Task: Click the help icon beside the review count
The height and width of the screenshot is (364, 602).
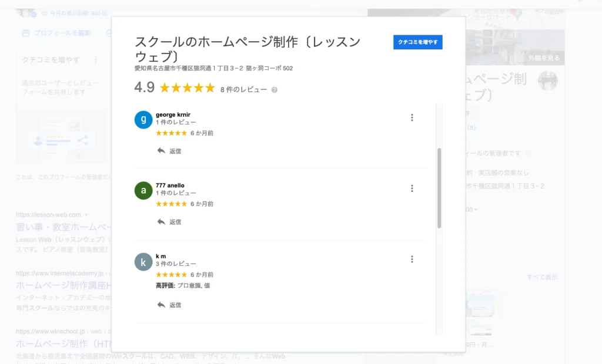Action: point(275,90)
